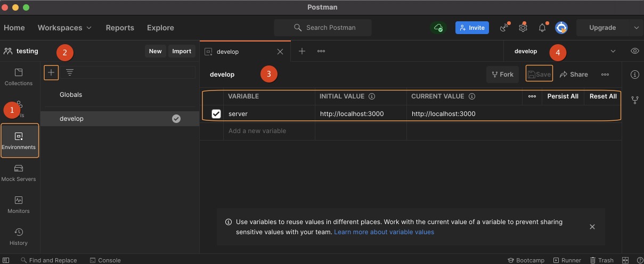Click the environment list filter icon
This screenshot has width=644, height=264.
tap(69, 72)
